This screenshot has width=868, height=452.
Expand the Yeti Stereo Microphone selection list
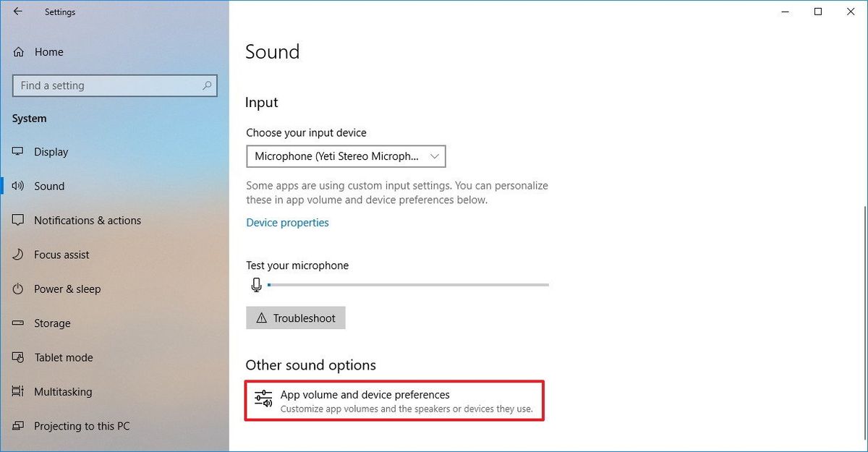[434, 156]
